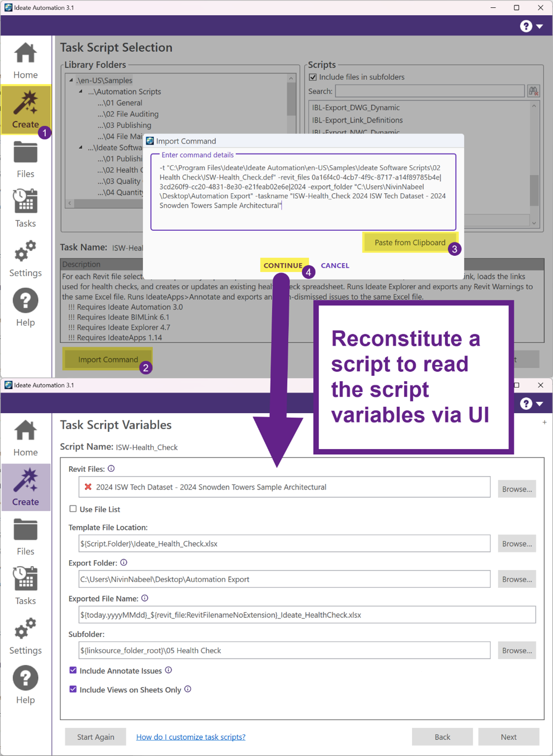Open Tasks in the upper window sidebar
553x756 pixels.
pos(26,209)
